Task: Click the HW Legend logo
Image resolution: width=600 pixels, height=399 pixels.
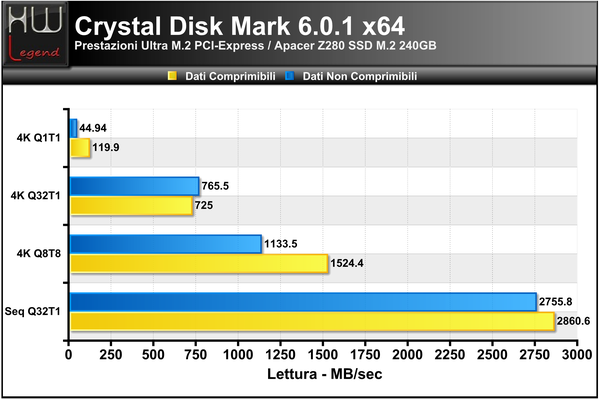Action: coord(36,34)
